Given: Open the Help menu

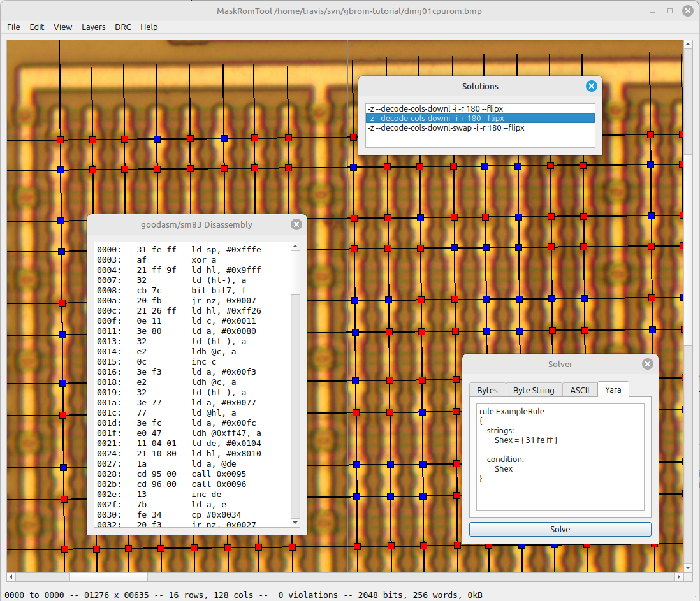Looking at the screenshot, I should [x=149, y=27].
